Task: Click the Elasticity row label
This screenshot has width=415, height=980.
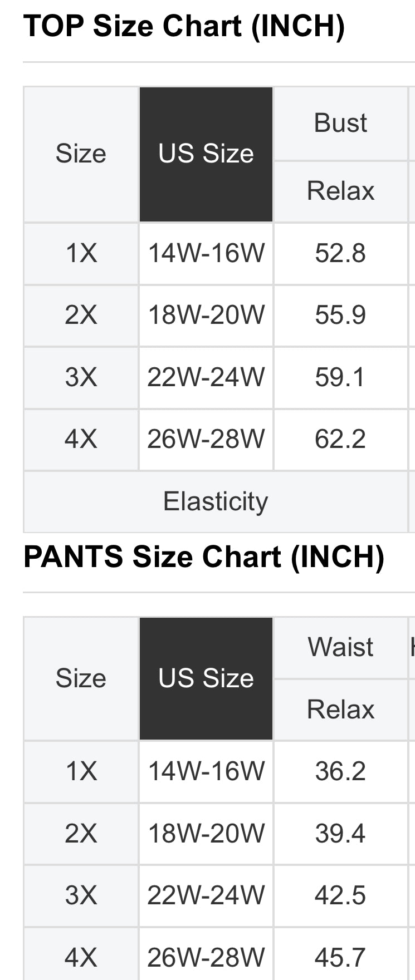Action: pos(216,501)
